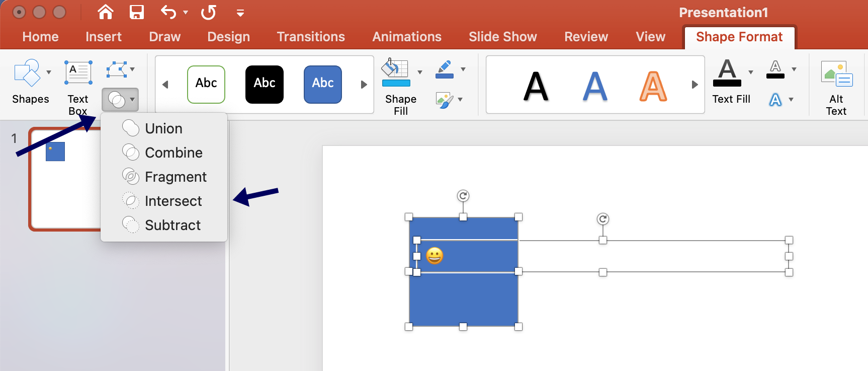The image size is (868, 371).
Task: Switch to the Insert tab
Action: pyautogui.click(x=104, y=37)
